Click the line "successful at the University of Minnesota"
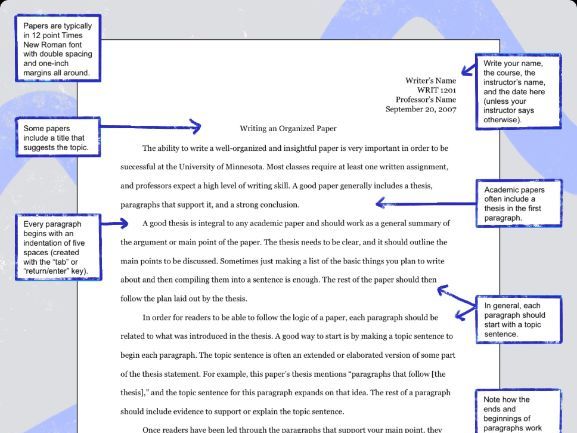The image size is (577, 433). click(x=284, y=167)
